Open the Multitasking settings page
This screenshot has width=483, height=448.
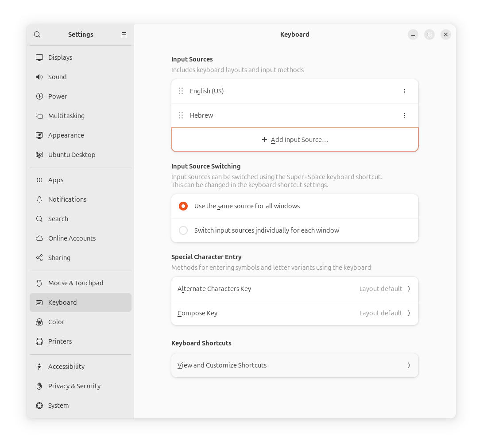point(81,116)
